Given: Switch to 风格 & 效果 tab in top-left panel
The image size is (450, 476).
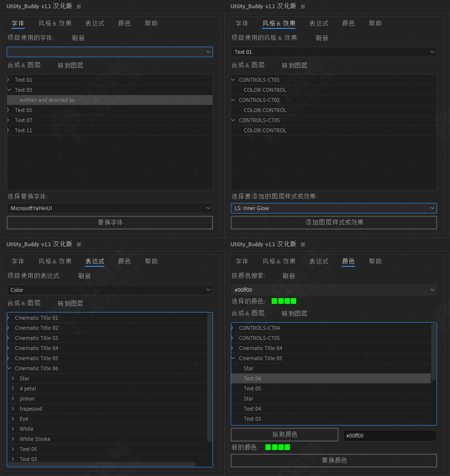Looking at the screenshot, I should (55, 24).
